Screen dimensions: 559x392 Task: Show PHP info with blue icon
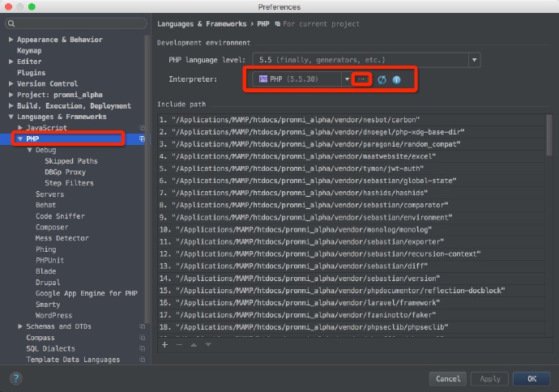click(x=396, y=79)
